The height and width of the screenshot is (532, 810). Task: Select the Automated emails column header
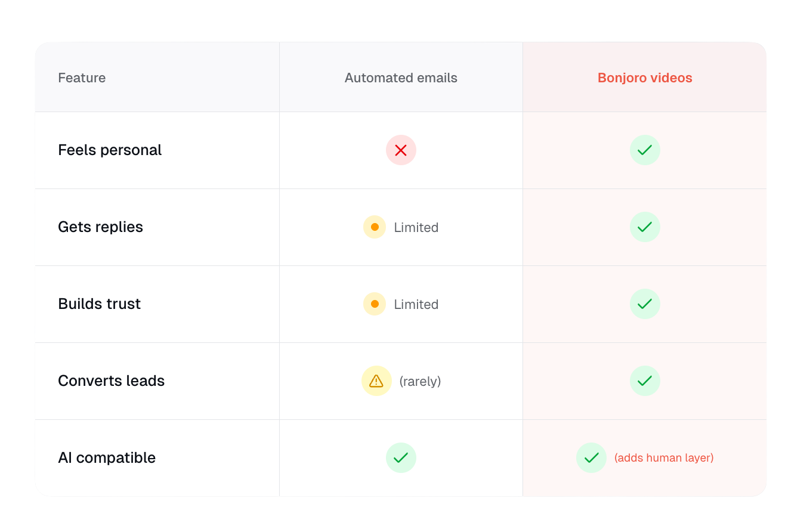click(401, 78)
